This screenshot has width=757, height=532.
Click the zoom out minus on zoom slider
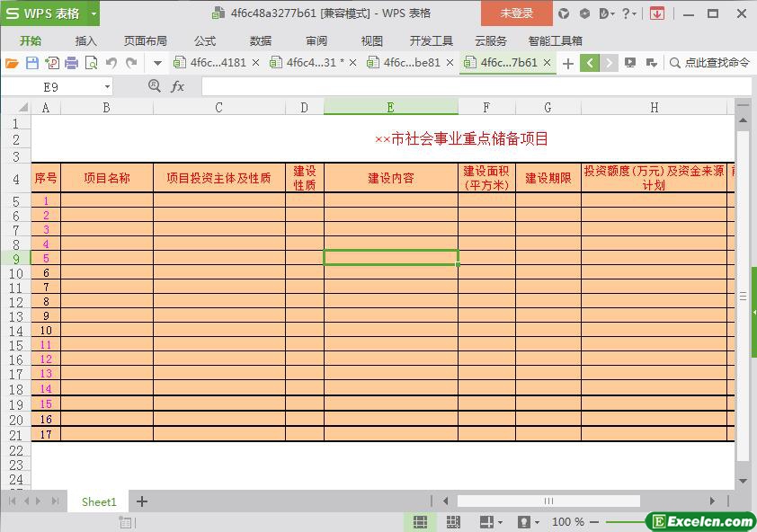point(595,521)
